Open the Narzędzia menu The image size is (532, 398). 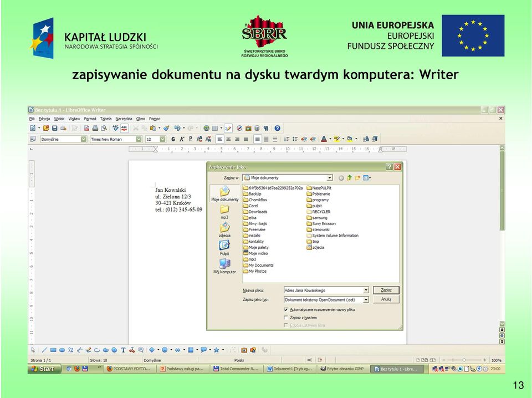pos(124,119)
